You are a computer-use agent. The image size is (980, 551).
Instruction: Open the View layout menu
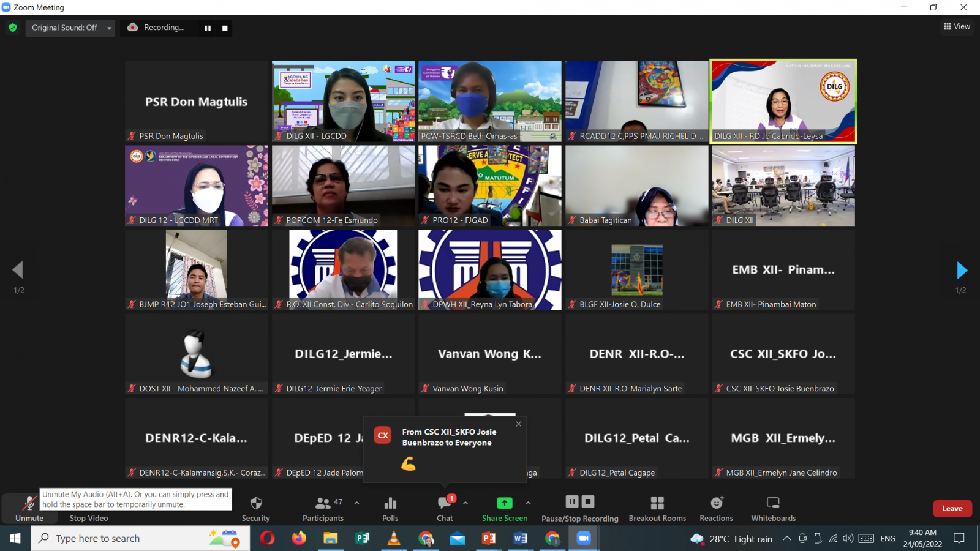pos(957,26)
